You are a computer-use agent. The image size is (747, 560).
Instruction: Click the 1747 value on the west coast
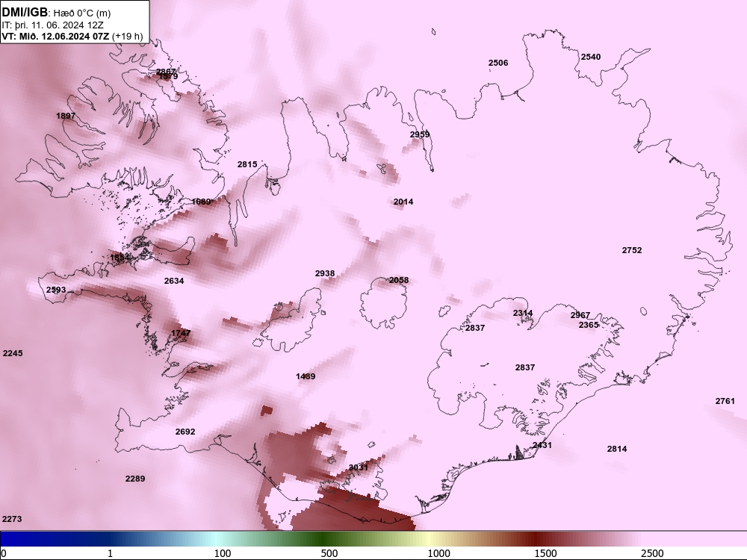point(181,333)
